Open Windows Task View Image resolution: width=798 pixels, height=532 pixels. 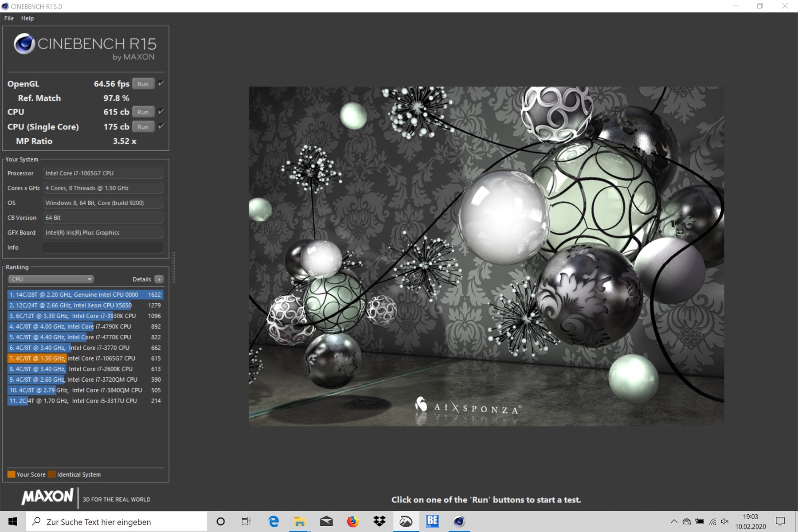point(246,521)
